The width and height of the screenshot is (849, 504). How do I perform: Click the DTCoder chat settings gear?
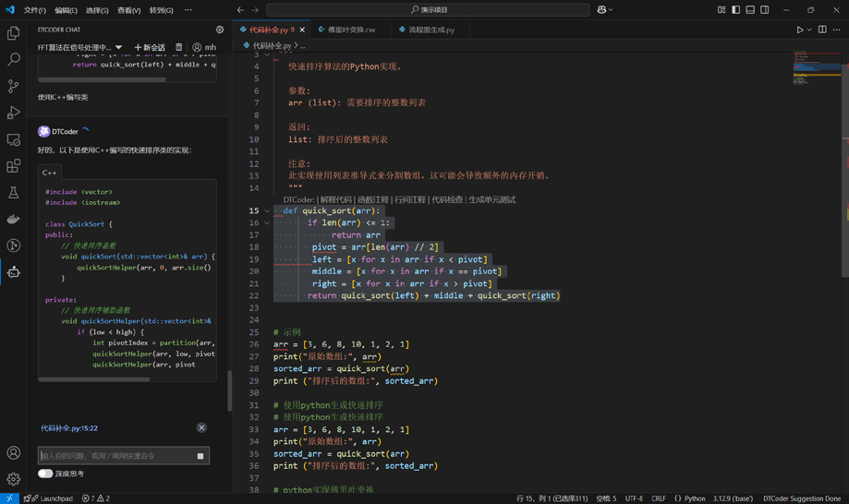220,30
